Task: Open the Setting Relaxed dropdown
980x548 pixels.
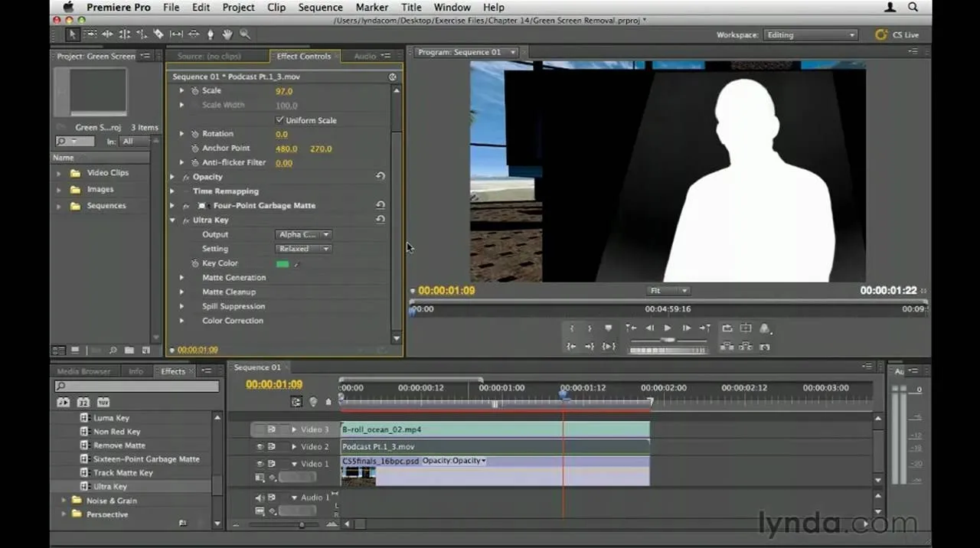Action: coord(303,249)
